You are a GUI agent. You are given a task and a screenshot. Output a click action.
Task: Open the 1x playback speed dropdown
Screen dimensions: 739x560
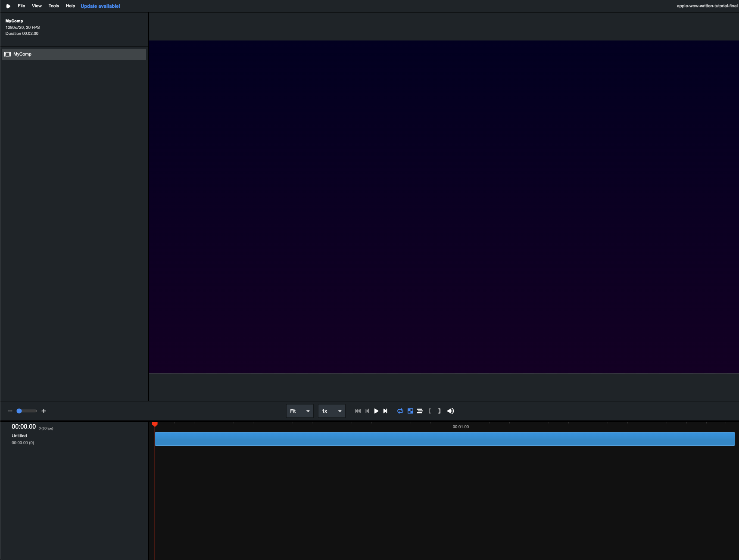point(331,411)
